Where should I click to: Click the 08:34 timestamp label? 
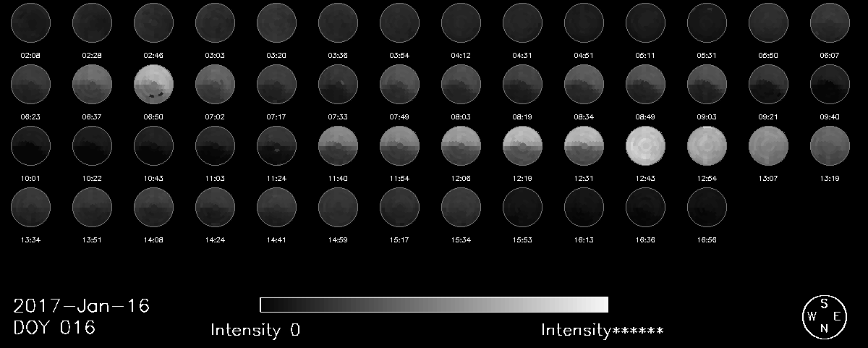tap(584, 116)
